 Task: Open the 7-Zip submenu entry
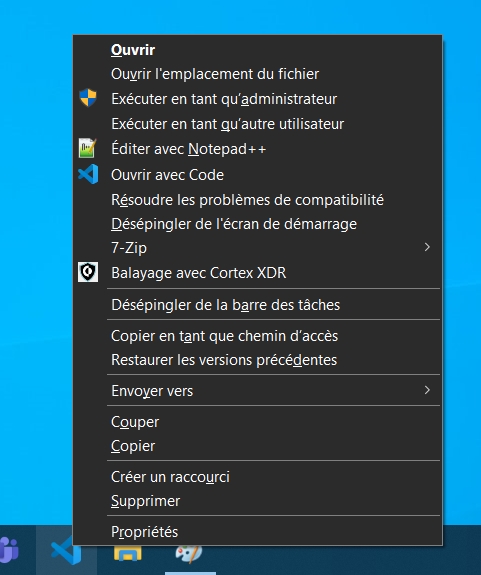[258, 248]
